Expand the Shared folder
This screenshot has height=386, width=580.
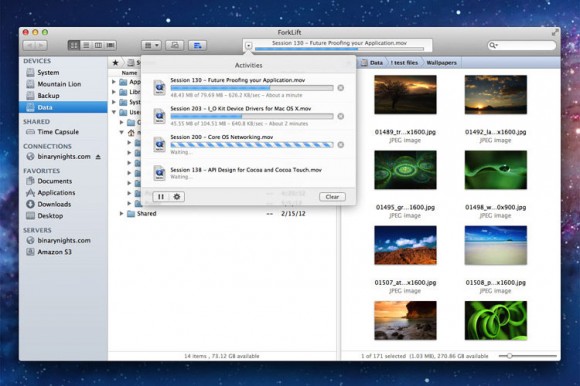pos(121,213)
